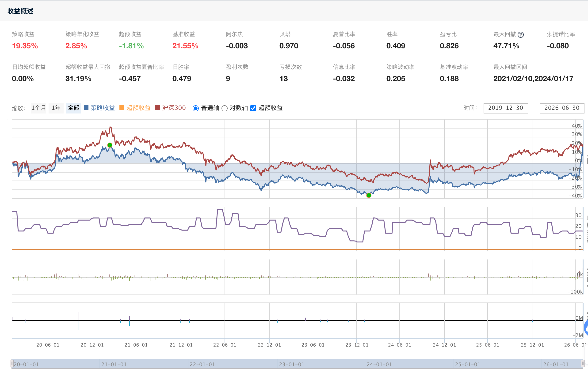Viewport: 588px width, 370px height.
Task: Zoom to 1个月 range
Action: click(38, 108)
